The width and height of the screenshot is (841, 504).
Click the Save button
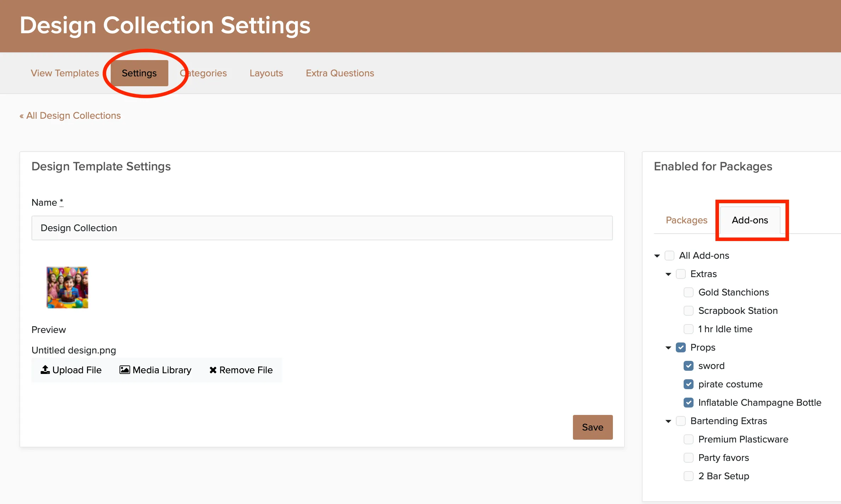point(593,427)
